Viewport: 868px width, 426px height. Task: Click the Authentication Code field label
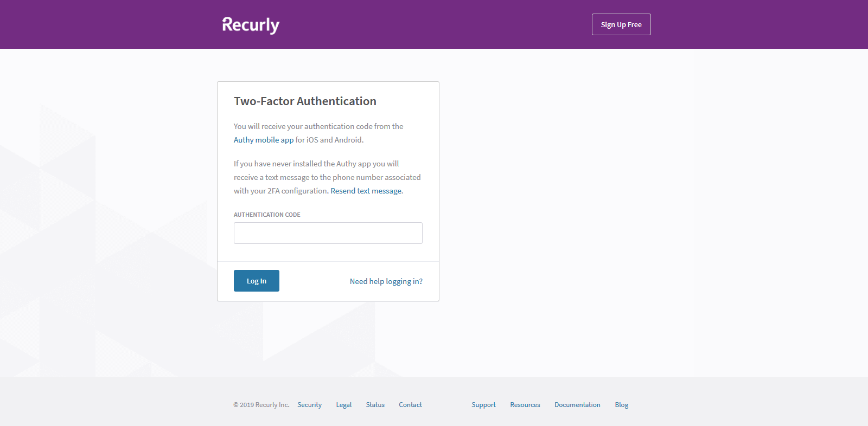(267, 215)
